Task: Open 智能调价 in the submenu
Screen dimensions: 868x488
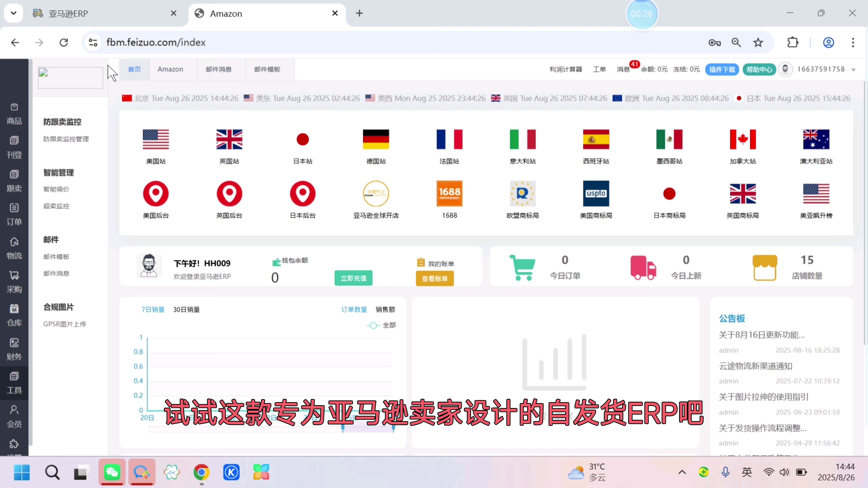Action: coord(56,189)
